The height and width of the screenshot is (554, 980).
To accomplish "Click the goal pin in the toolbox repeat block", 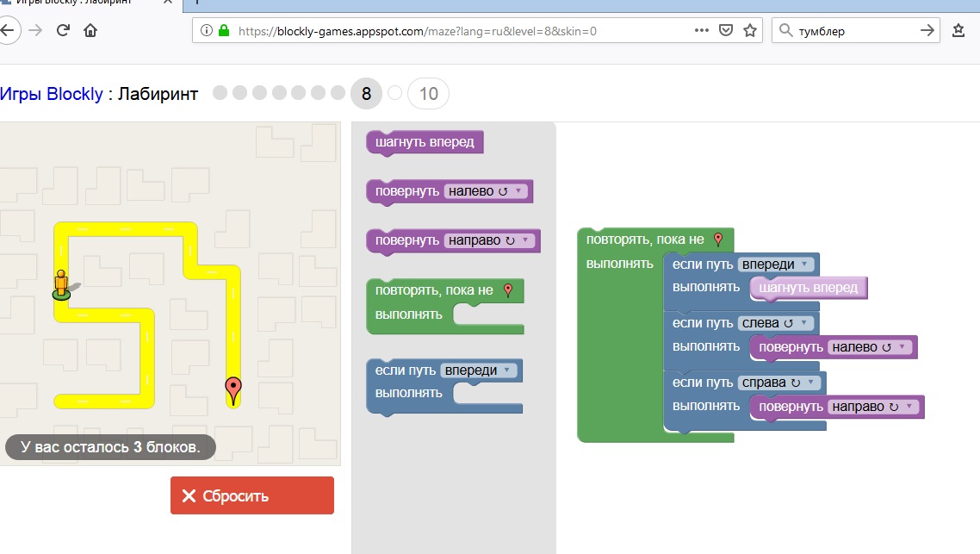I will point(508,290).
